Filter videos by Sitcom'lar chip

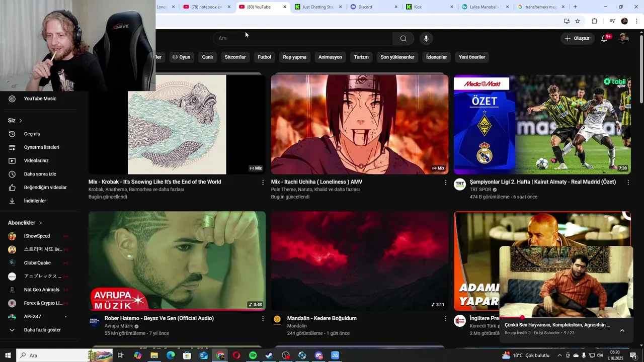[x=235, y=57]
